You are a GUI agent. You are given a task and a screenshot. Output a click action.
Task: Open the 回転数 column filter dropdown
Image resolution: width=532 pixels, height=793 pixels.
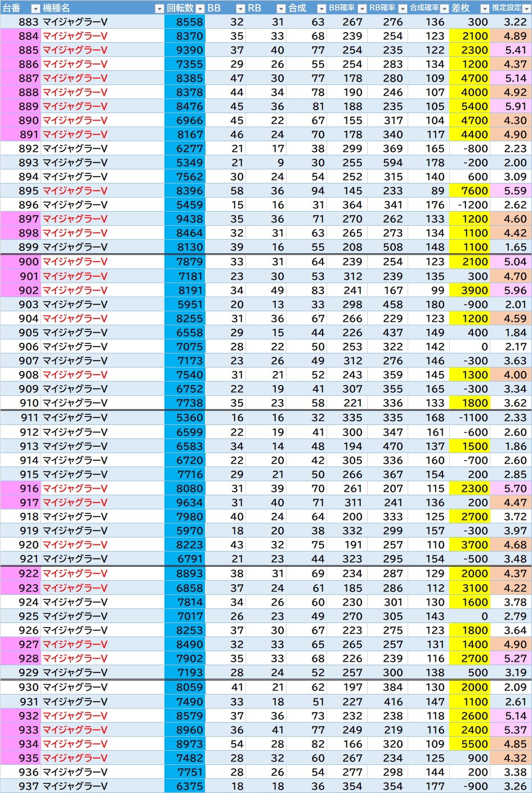pyautogui.click(x=200, y=8)
